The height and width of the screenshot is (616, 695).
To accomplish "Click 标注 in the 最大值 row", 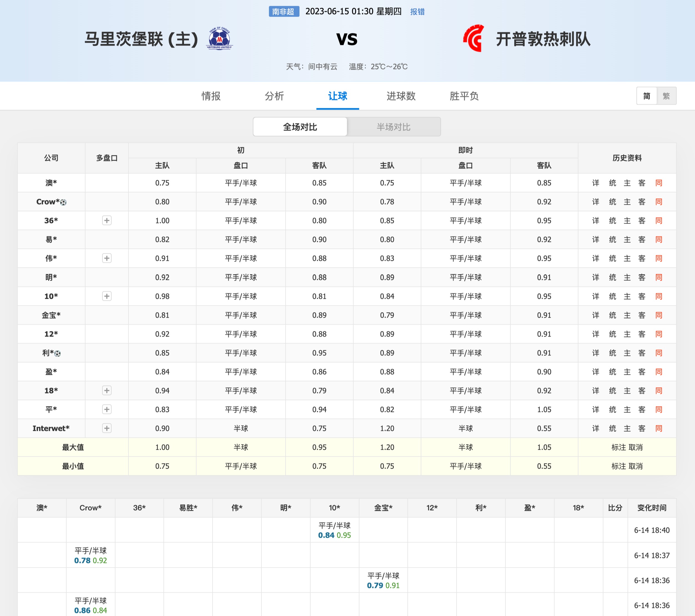I will (618, 447).
